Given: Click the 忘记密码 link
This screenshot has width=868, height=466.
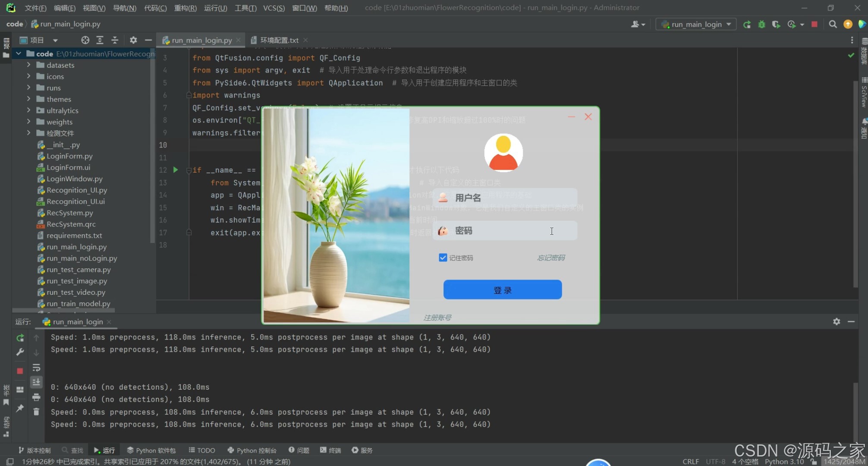Looking at the screenshot, I should pos(550,258).
